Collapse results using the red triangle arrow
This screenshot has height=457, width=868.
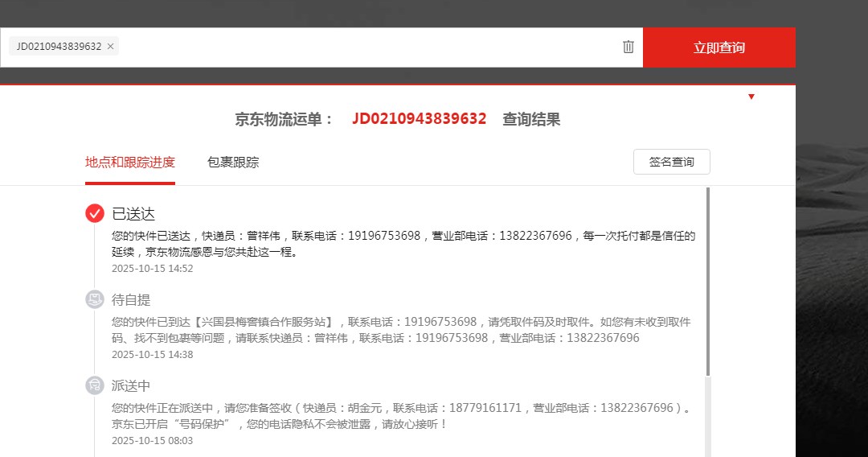(x=751, y=97)
